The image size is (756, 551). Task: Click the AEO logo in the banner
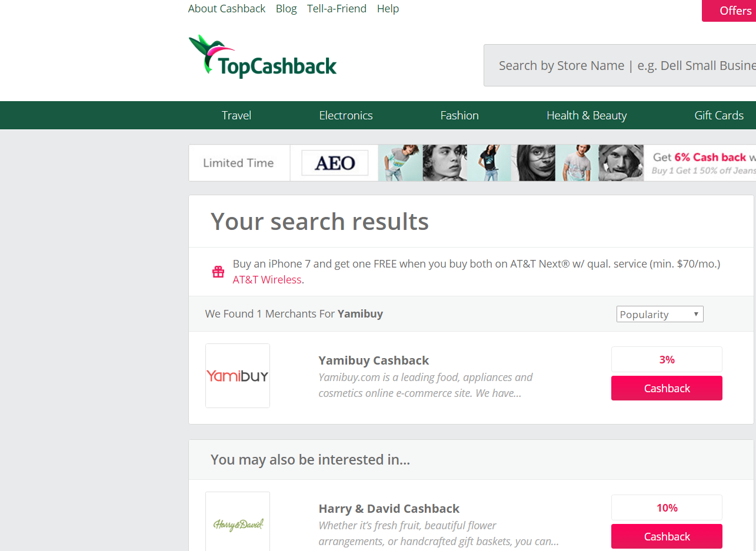coord(335,163)
